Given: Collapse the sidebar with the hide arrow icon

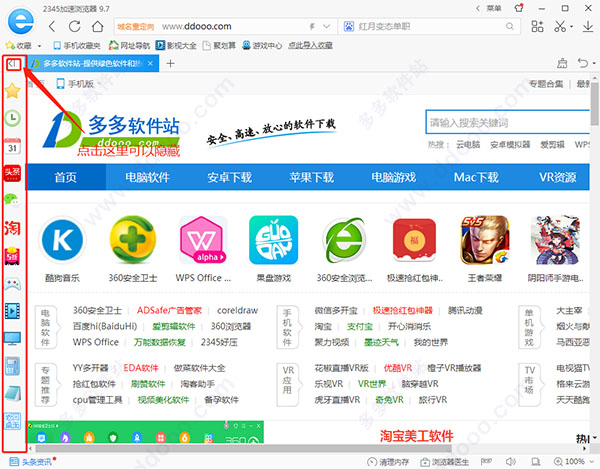Looking at the screenshot, I should coord(13,64).
